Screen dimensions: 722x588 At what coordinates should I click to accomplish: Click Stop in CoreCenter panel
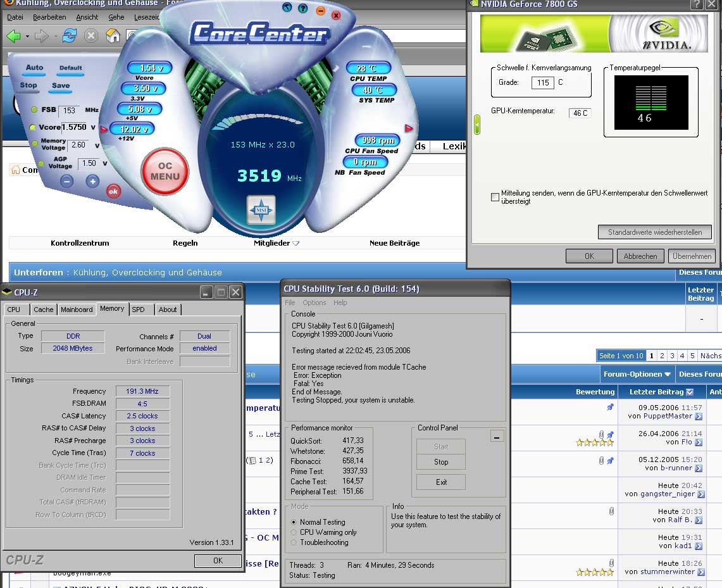(28, 85)
